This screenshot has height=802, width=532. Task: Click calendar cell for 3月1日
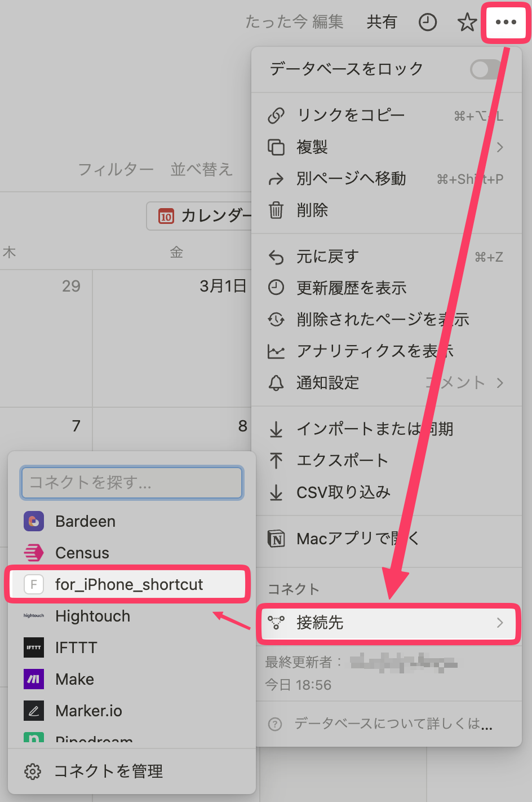pos(172,338)
